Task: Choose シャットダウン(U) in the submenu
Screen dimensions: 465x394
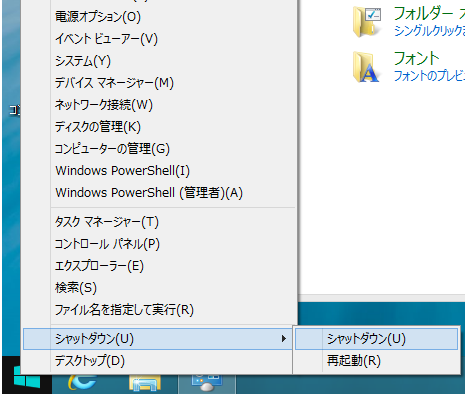Action: click(x=376, y=339)
